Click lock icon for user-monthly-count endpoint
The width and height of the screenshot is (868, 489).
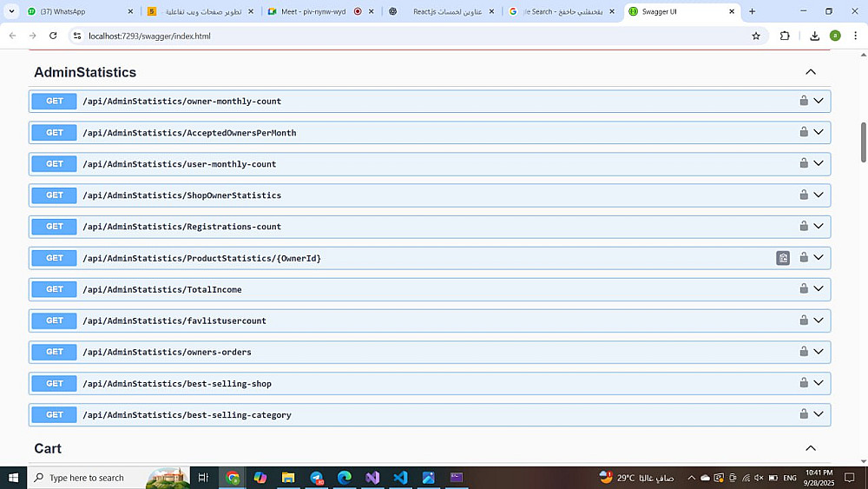803,163
